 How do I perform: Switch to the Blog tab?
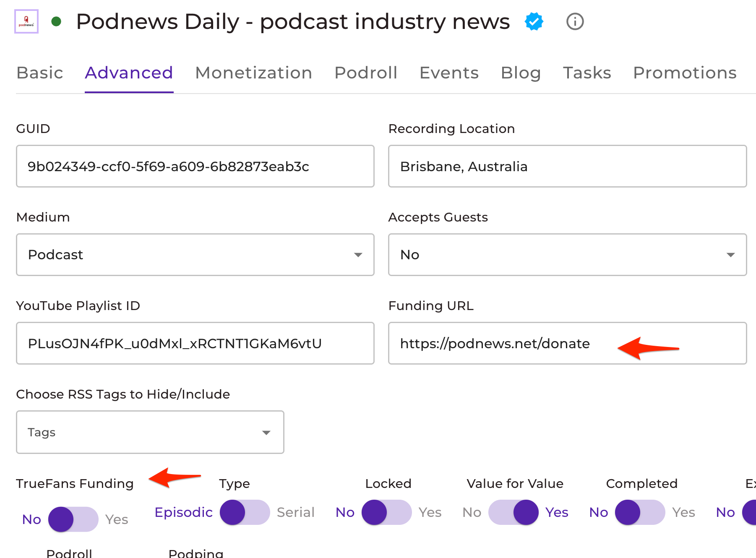(x=521, y=73)
